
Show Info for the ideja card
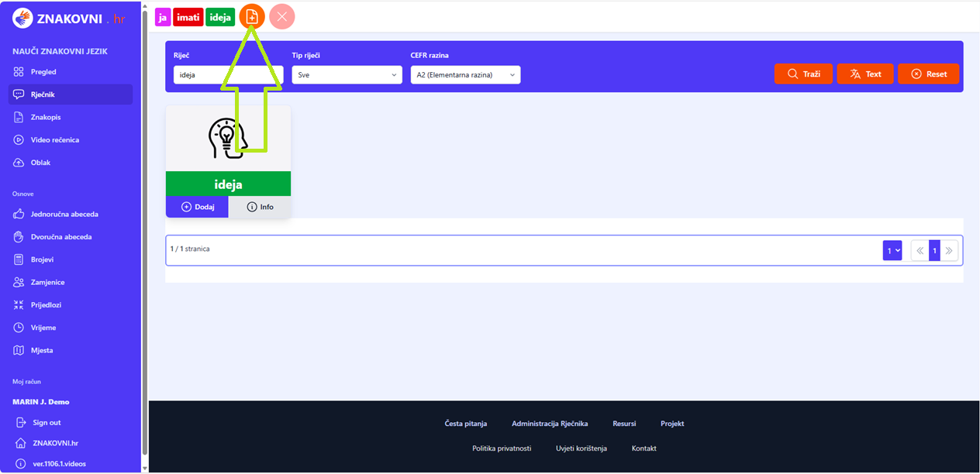(260, 207)
